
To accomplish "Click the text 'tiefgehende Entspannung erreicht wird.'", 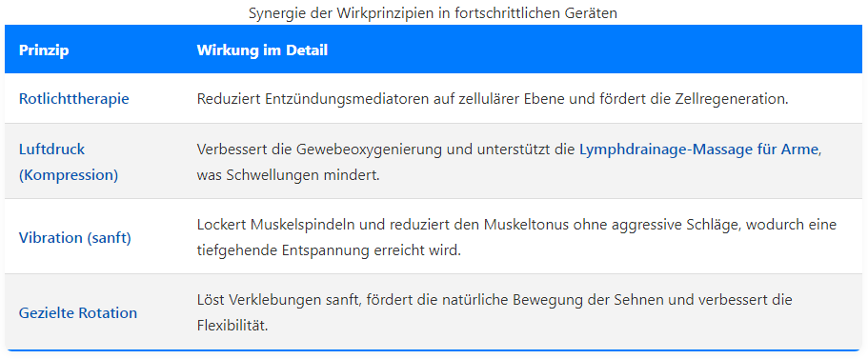I will point(329,250).
